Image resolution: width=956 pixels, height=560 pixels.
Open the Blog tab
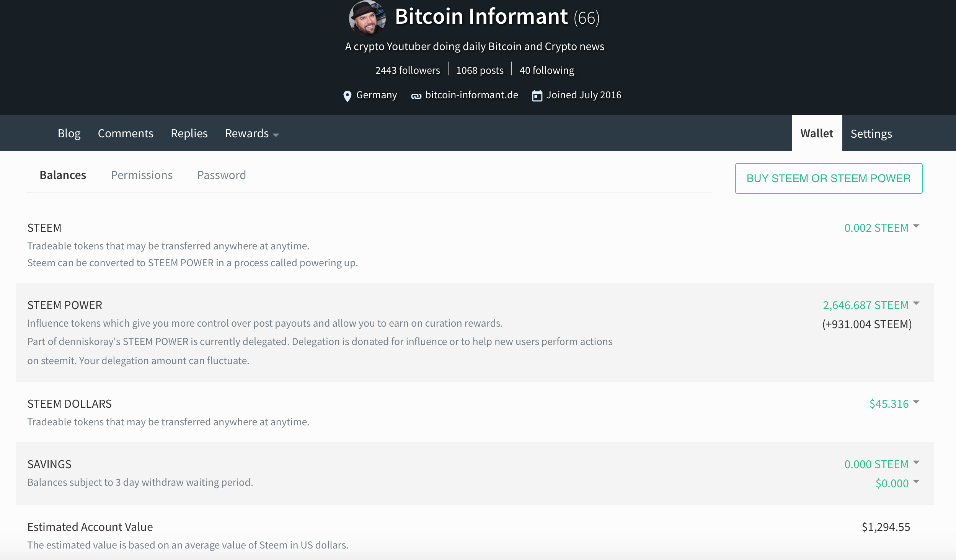(x=69, y=133)
